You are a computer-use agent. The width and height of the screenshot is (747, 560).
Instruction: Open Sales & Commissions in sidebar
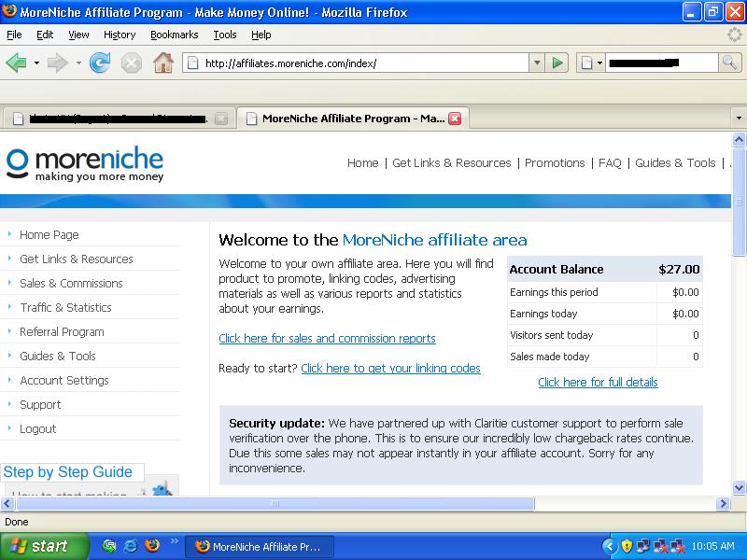point(71,284)
